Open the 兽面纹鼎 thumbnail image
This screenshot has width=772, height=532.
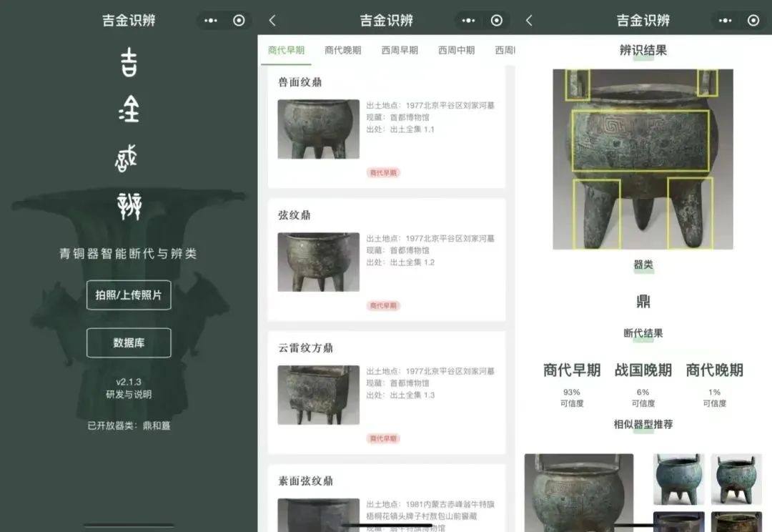click(318, 129)
